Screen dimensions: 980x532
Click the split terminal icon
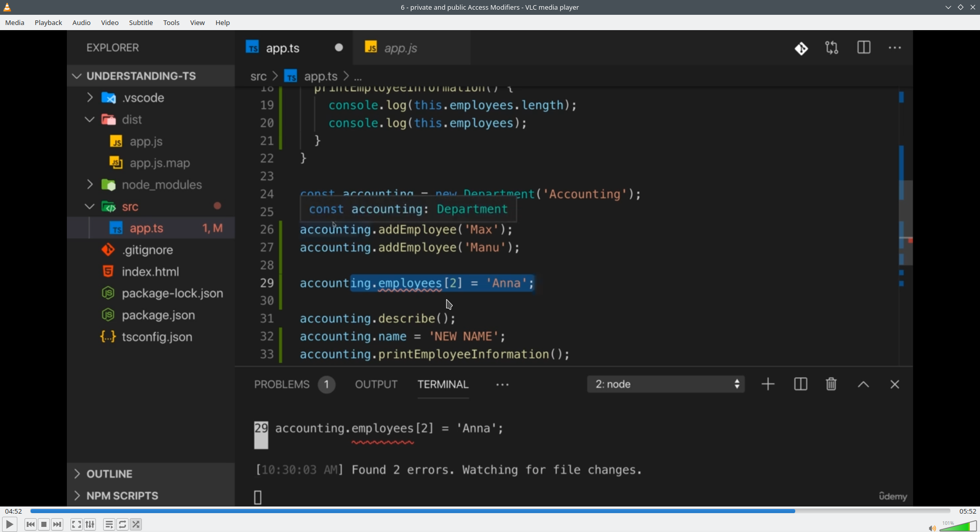point(801,384)
